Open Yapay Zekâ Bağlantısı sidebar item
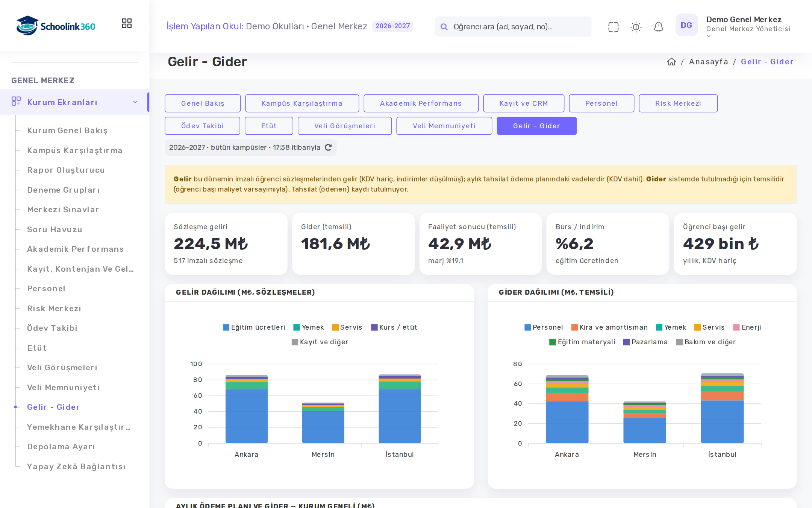This screenshot has height=508, width=812. coord(76,467)
